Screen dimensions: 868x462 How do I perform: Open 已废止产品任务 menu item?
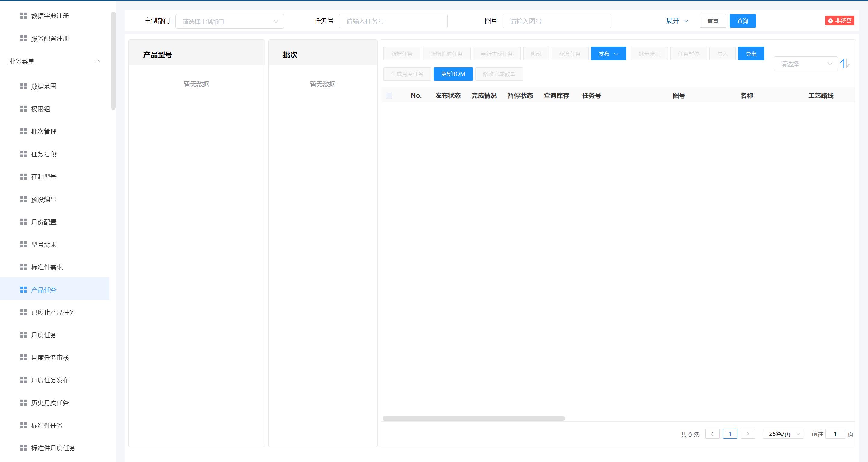click(x=55, y=312)
